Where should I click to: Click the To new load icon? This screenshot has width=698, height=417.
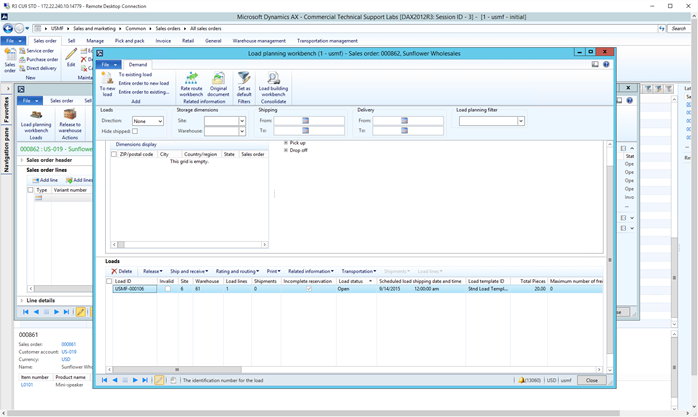tap(107, 78)
